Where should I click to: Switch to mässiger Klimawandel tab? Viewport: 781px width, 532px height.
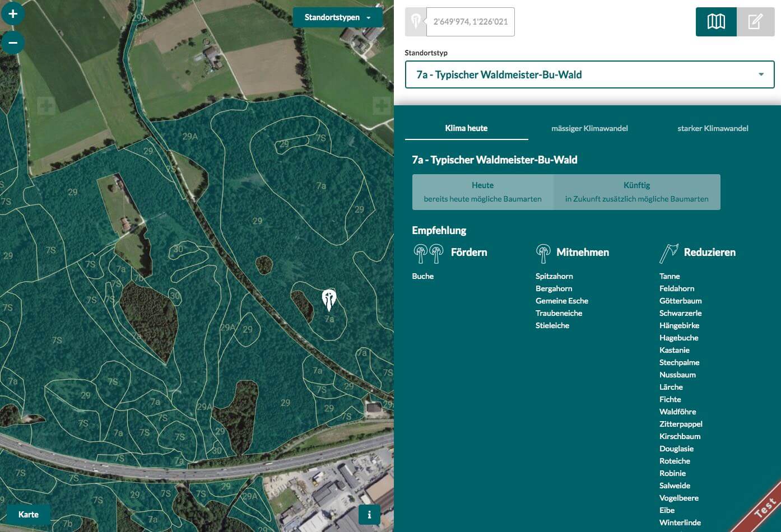pos(589,128)
